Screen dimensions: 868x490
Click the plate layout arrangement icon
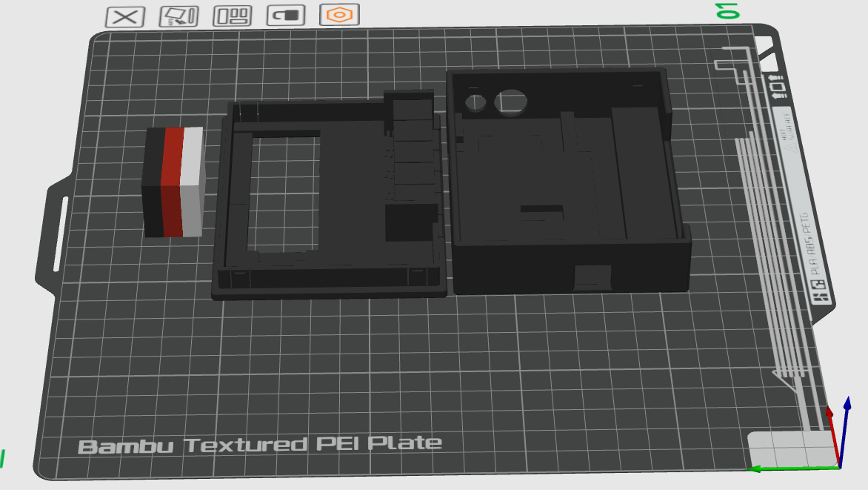tap(231, 15)
